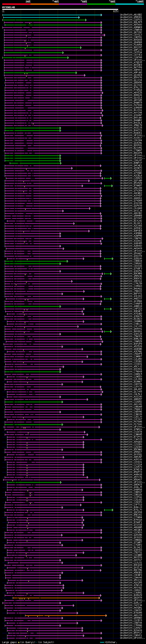Click the UniRef100_C7R9H6 label

coord(131,625)
